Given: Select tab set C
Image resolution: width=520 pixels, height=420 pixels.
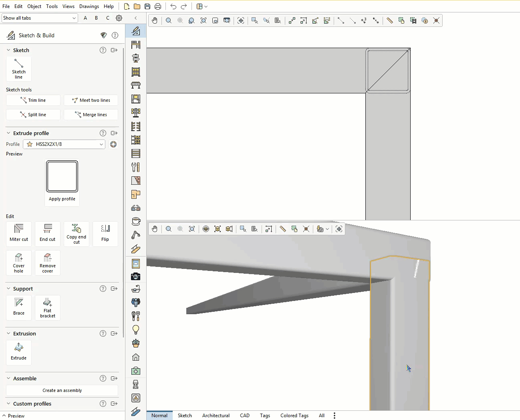Looking at the screenshot, I should [108, 18].
